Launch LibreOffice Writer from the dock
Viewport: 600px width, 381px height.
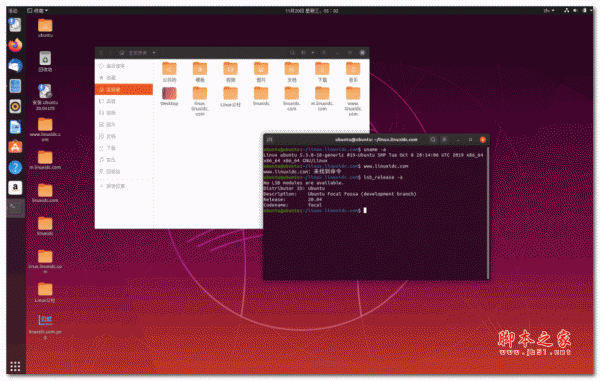point(15,127)
